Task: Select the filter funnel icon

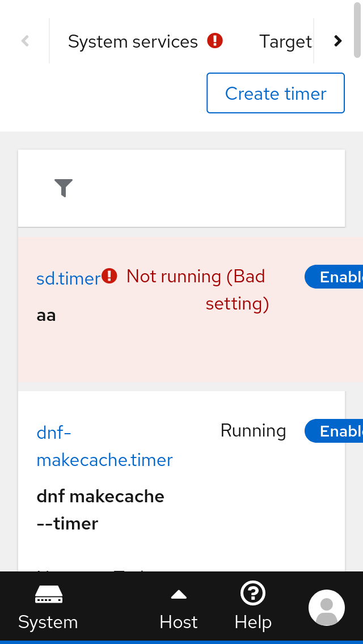Action: point(64,188)
